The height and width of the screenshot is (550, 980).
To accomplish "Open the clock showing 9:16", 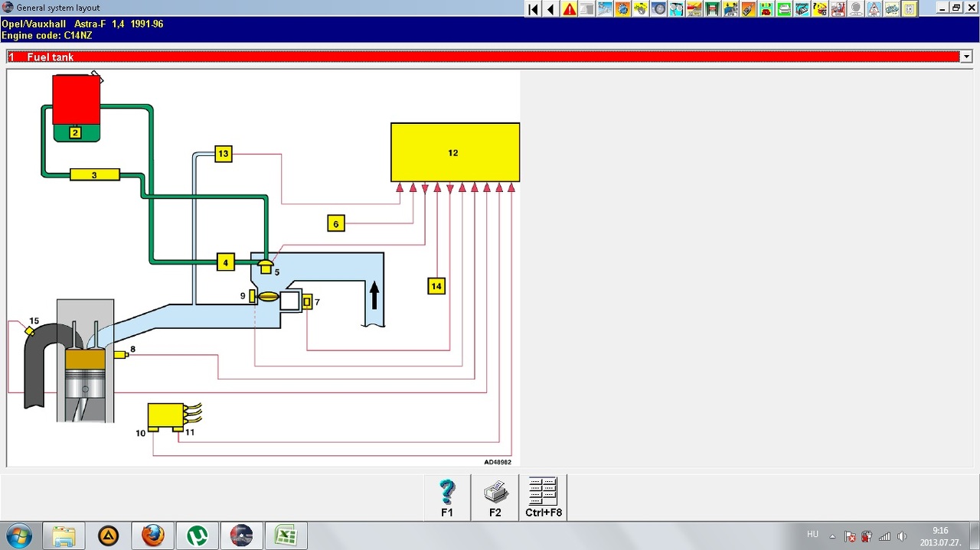I will pyautogui.click(x=940, y=536).
